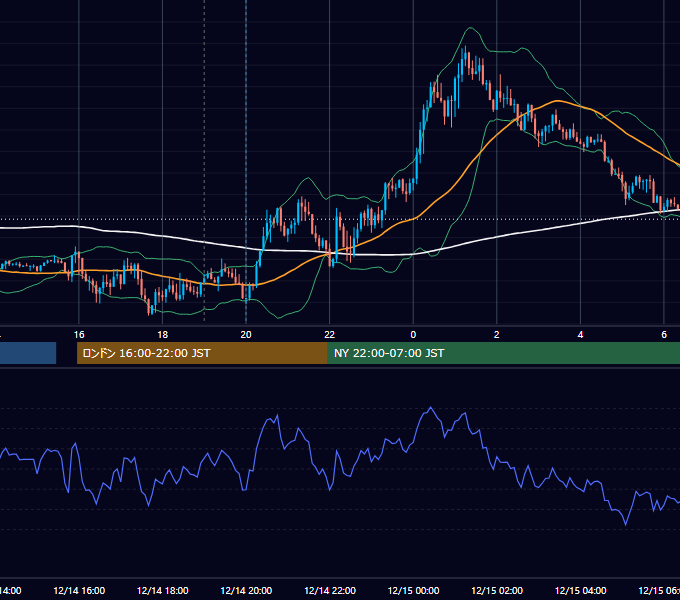
Task: Click the 0 hour label on price chart axis
Action: click(413, 335)
